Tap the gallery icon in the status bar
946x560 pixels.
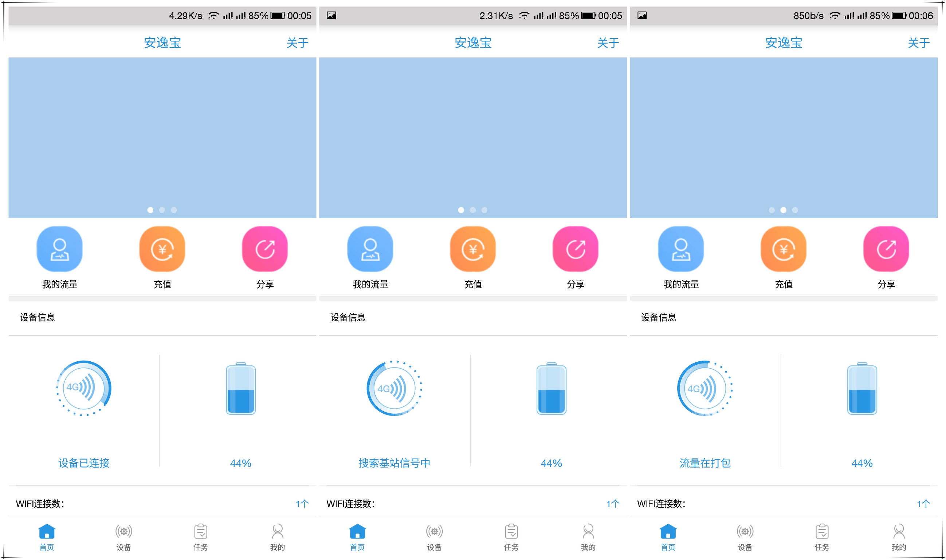(331, 16)
